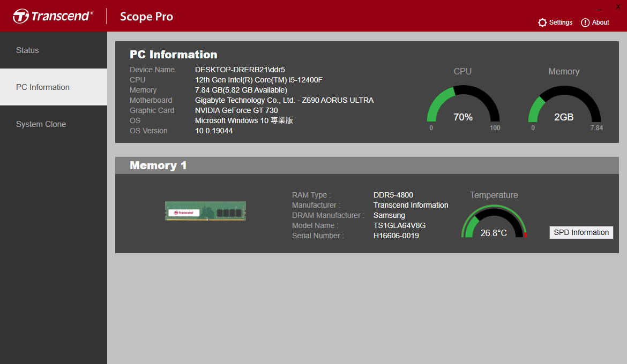Open the System Clone tab
Image resolution: width=627 pixels, height=364 pixels.
(54, 124)
